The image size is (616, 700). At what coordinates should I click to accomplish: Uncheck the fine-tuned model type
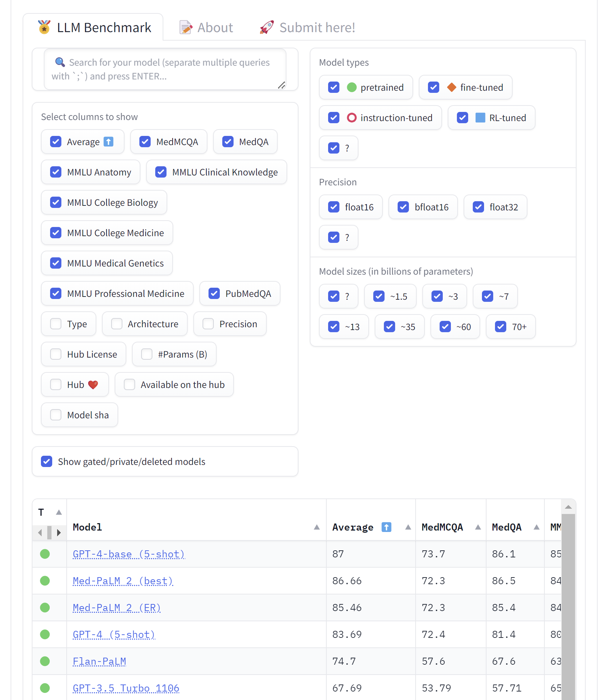click(x=434, y=87)
